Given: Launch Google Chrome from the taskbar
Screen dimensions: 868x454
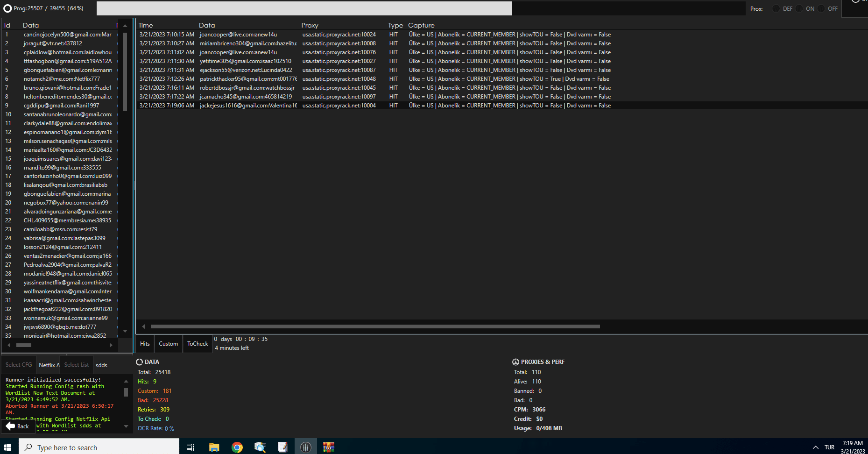Looking at the screenshot, I should click(x=237, y=447).
